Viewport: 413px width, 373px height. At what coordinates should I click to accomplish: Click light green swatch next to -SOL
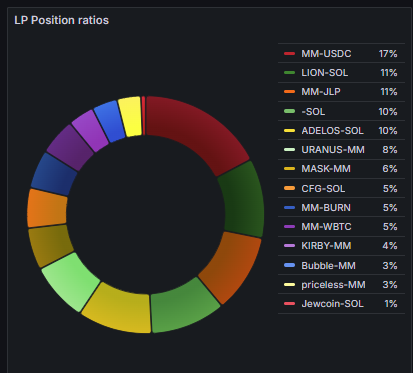[x=289, y=111]
